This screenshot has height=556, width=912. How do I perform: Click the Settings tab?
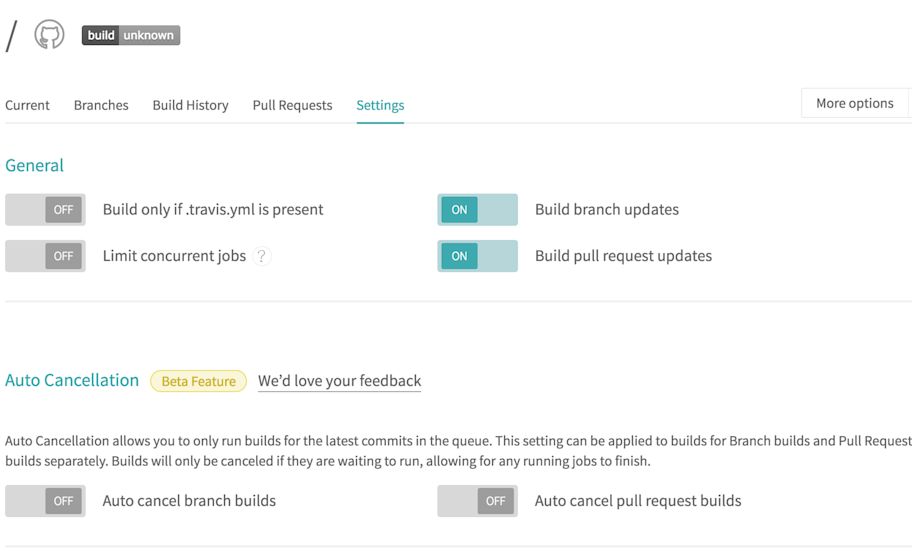pos(380,105)
